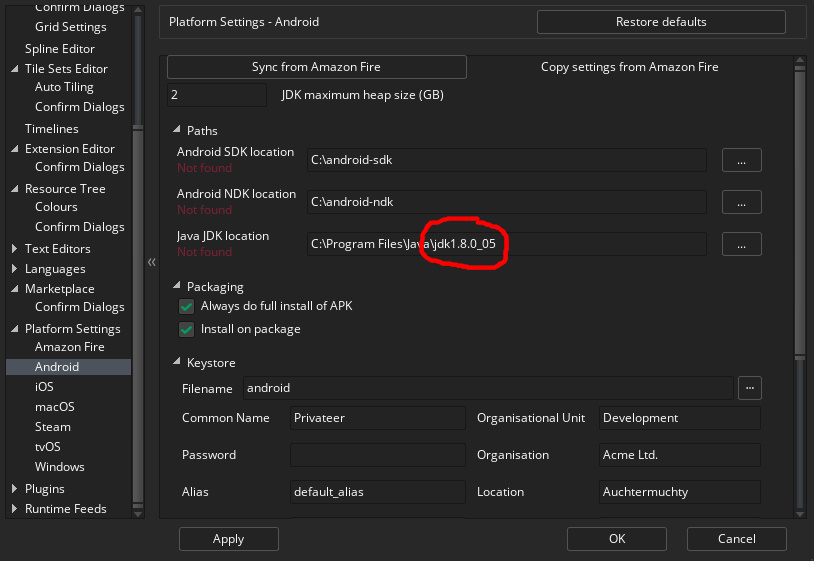Collapse the sidebar with double chevron

[x=152, y=262]
